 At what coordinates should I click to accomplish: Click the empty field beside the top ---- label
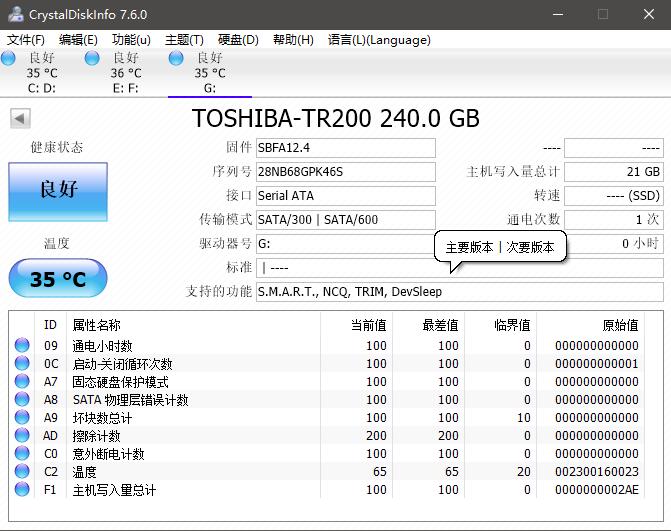click(x=614, y=148)
